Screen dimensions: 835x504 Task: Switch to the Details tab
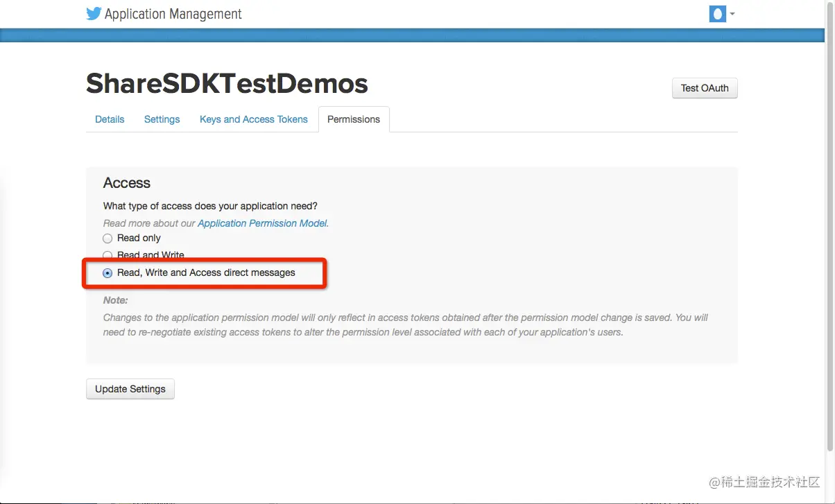(110, 119)
